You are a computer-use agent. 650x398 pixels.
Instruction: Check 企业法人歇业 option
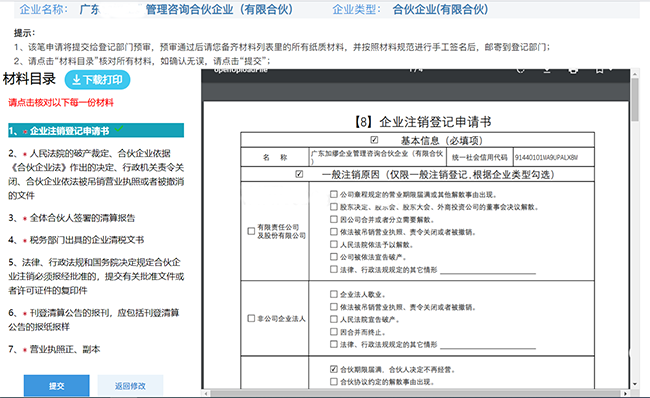click(x=334, y=294)
